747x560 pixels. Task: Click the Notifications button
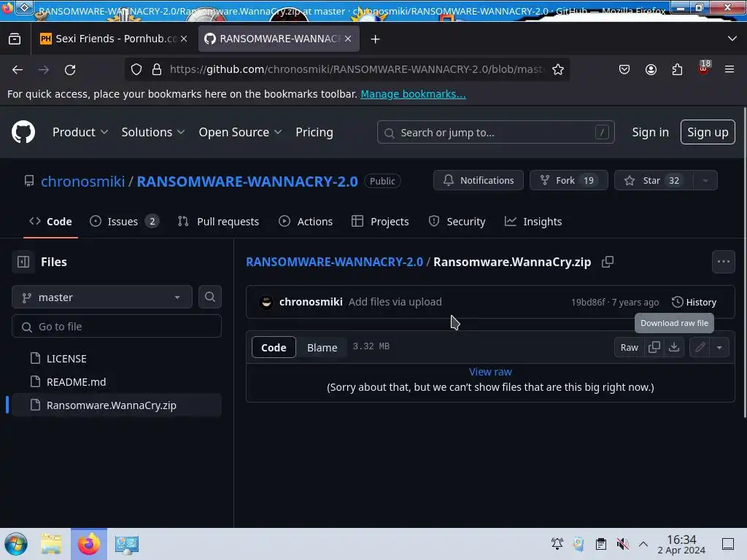pos(479,181)
